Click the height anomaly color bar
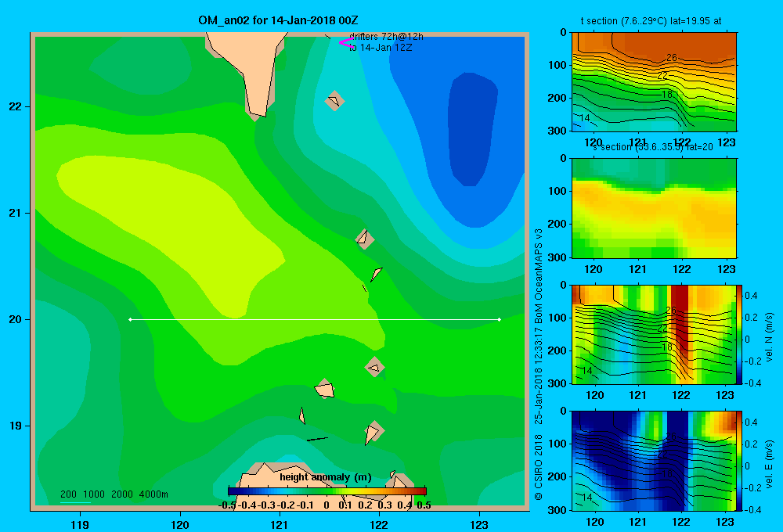This screenshot has width=783, height=532. (327, 491)
